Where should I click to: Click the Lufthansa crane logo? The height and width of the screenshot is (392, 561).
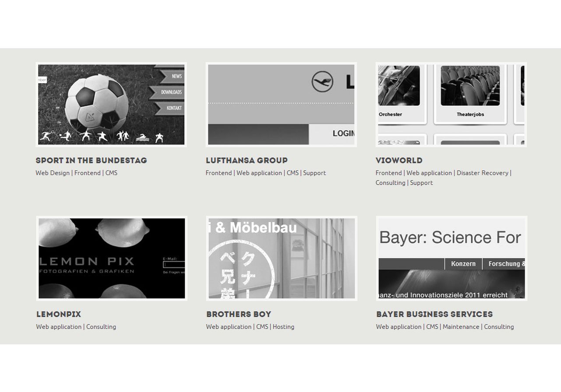[322, 82]
